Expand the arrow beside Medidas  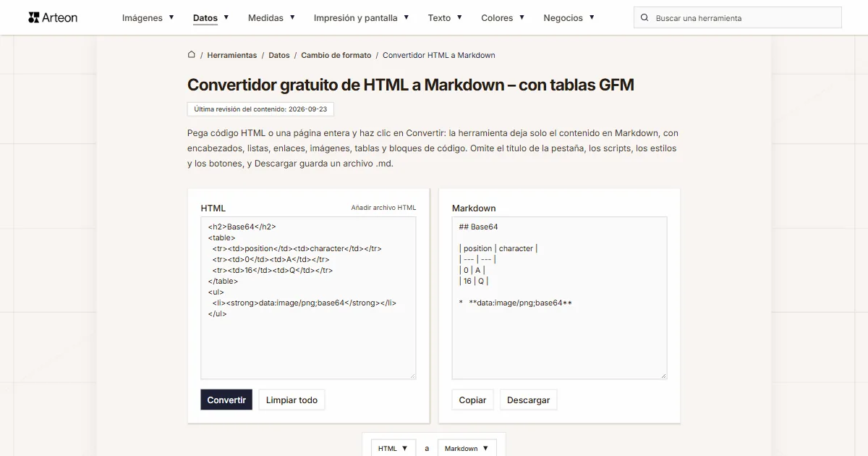292,17
